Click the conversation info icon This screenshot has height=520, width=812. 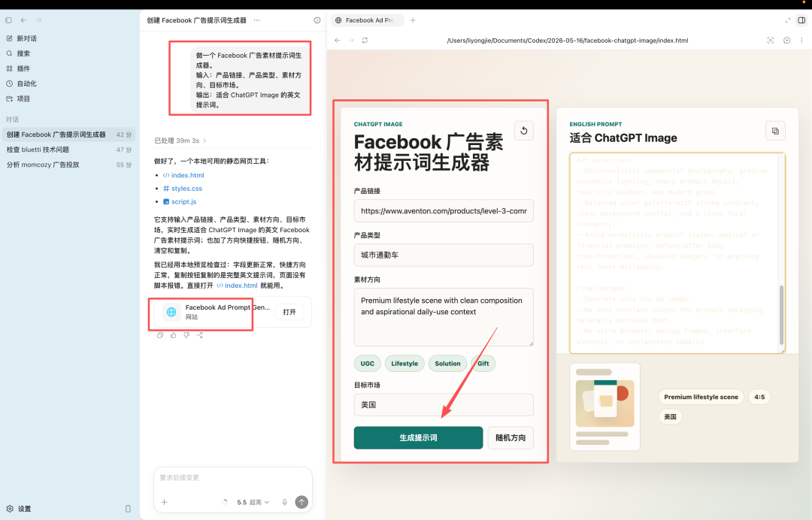(x=317, y=20)
